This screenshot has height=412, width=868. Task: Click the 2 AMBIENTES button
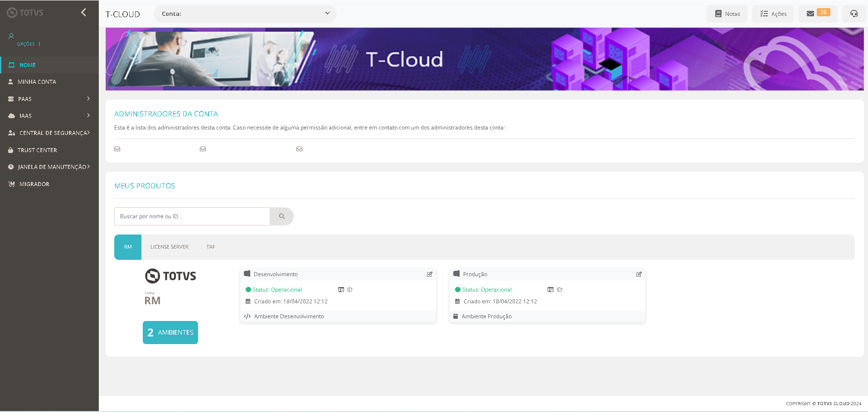[x=170, y=332]
